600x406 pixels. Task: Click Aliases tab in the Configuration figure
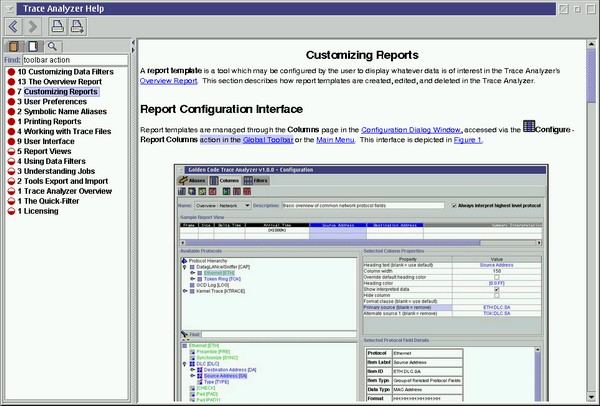pos(192,181)
